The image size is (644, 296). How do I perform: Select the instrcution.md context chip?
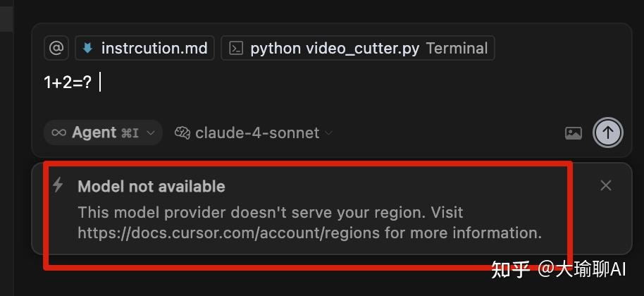click(154, 48)
